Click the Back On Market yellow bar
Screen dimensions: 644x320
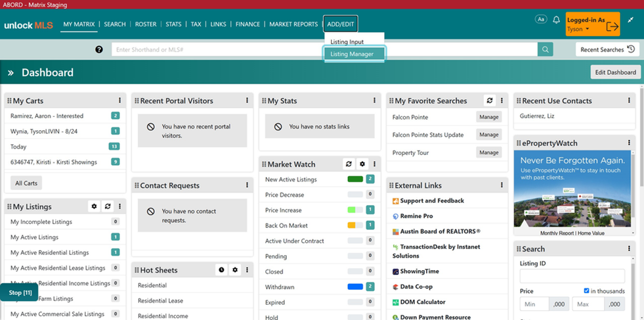tap(352, 225)
